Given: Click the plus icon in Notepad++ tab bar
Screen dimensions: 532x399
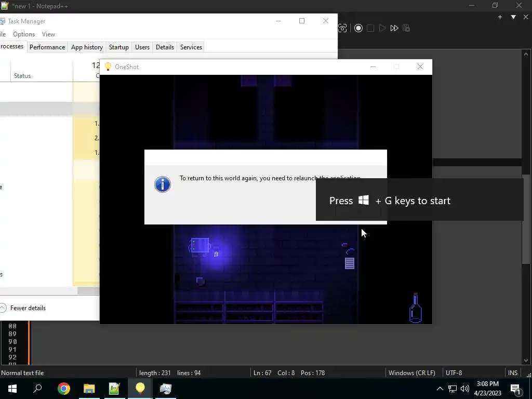Looking at the screenshot, I should click(x=500, y=17).
